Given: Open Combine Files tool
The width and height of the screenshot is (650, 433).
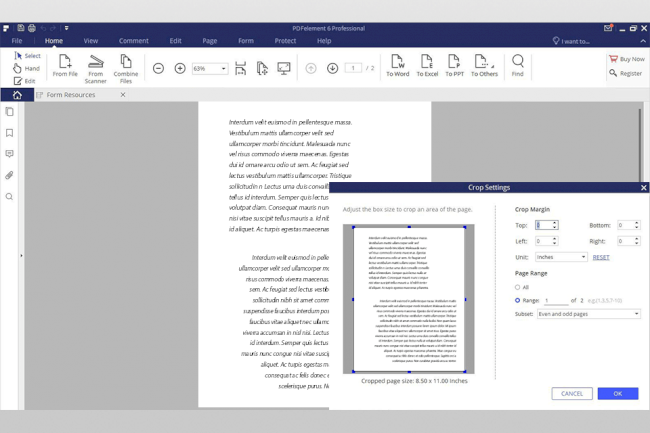Looking at the screenshot, I should (126, 69).
